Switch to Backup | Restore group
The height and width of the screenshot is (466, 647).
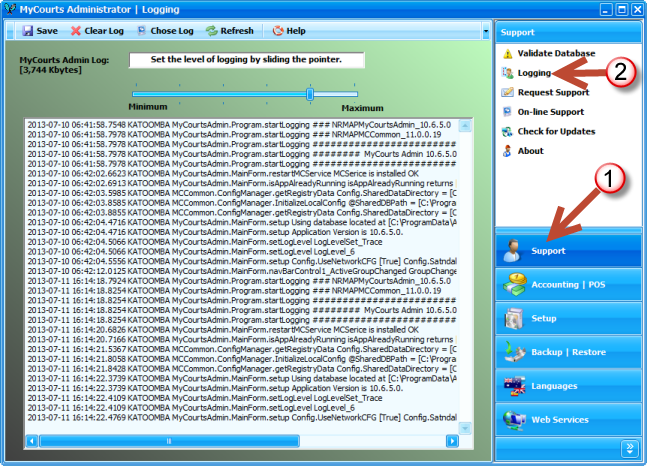[x=566, y=352]
